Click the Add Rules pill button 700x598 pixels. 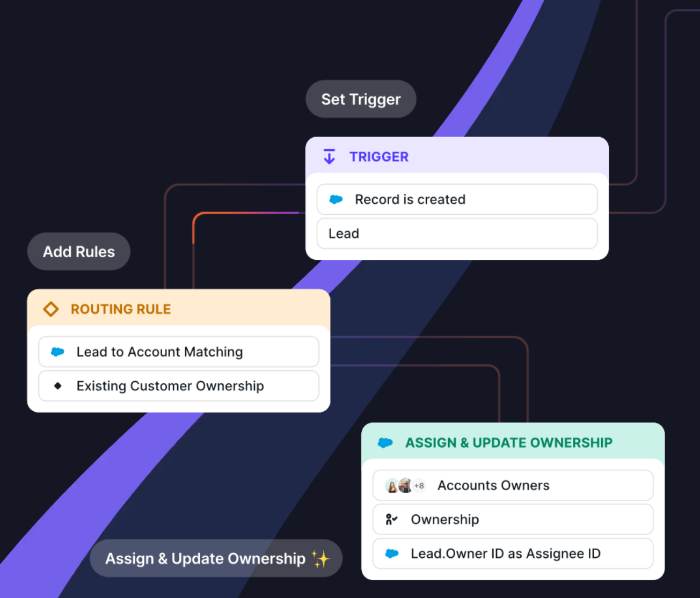tap(79, 252)
